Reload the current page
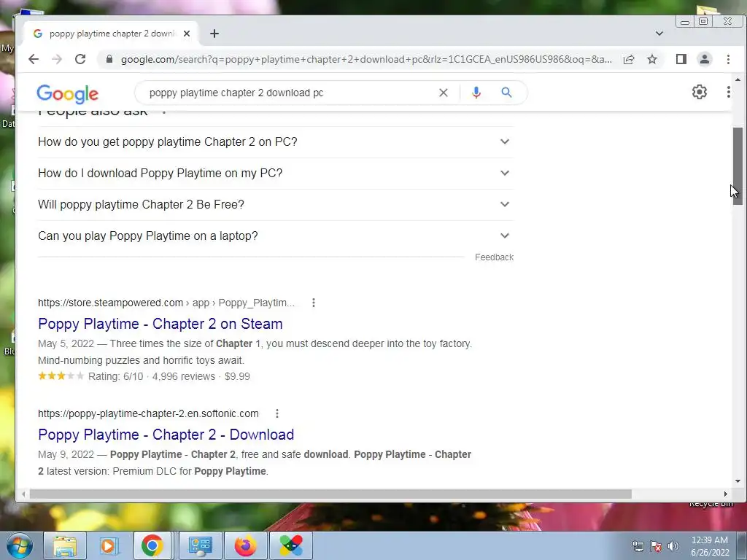This screenshot has height=560, width=747. [80, 59]
